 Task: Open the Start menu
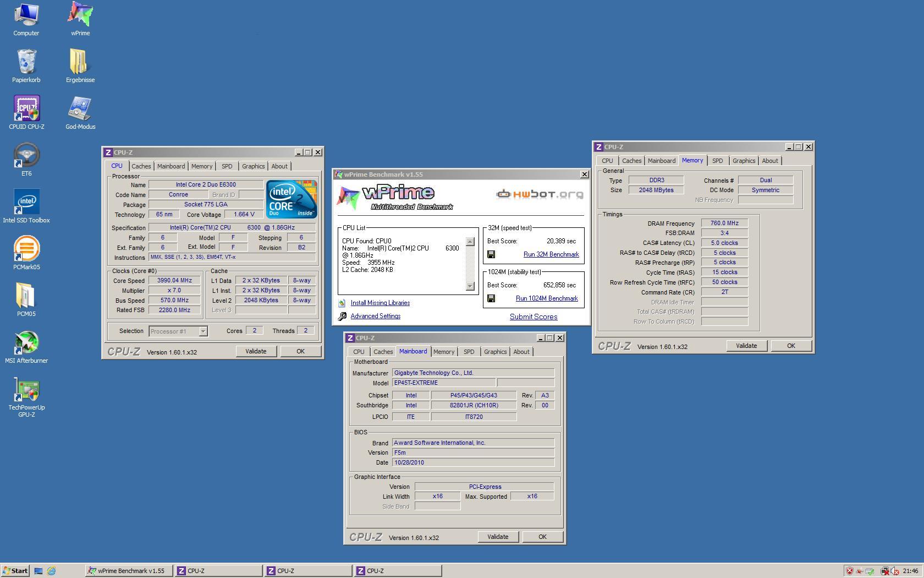15,571
